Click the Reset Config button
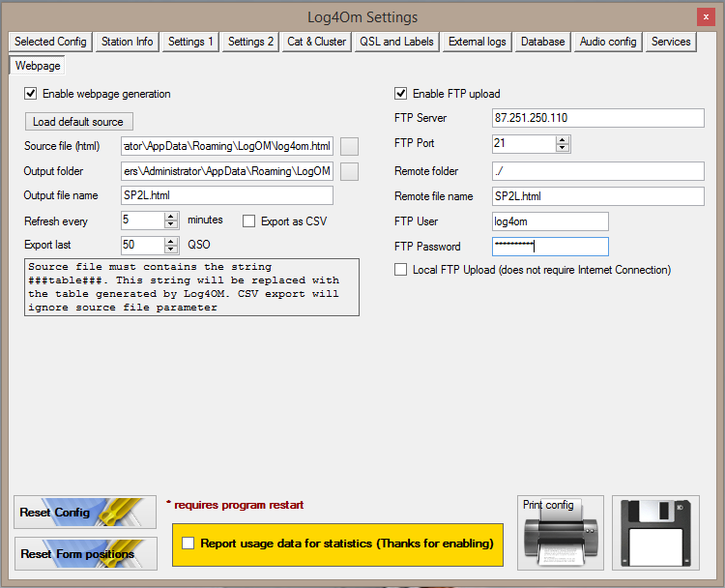 [x=85, y=513]
